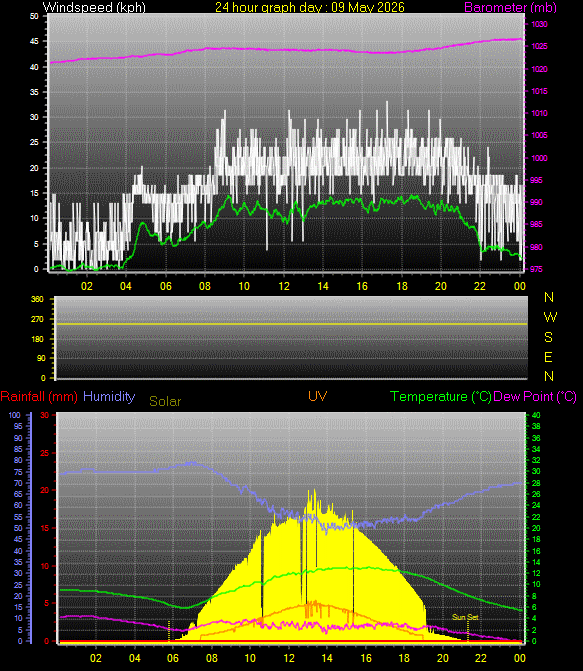Click the S compass direction label
This screenshot has height=671, width=583.
(x=548, y=337)
